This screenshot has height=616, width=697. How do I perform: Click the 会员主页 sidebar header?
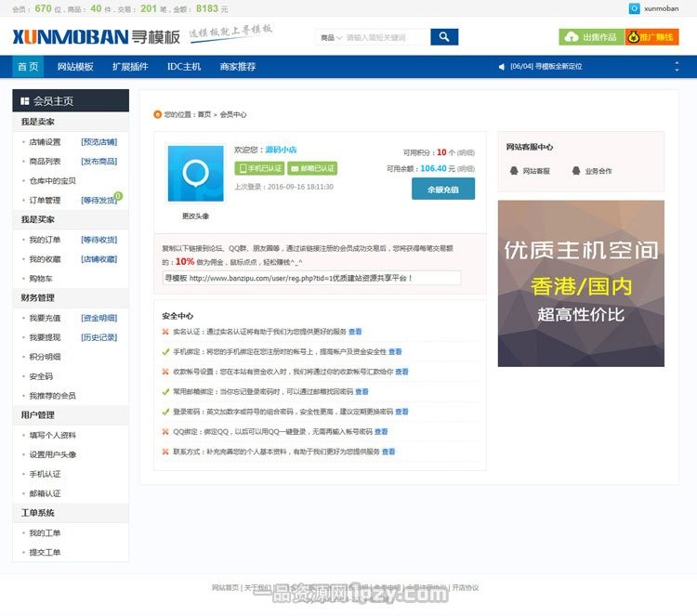[71, 101]
